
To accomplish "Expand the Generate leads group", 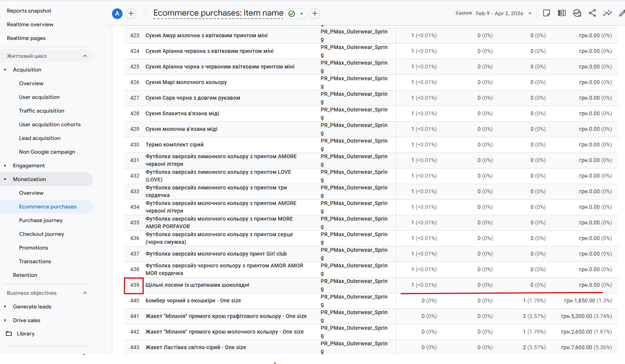I will pyautogui.click(x=5, y=307).
